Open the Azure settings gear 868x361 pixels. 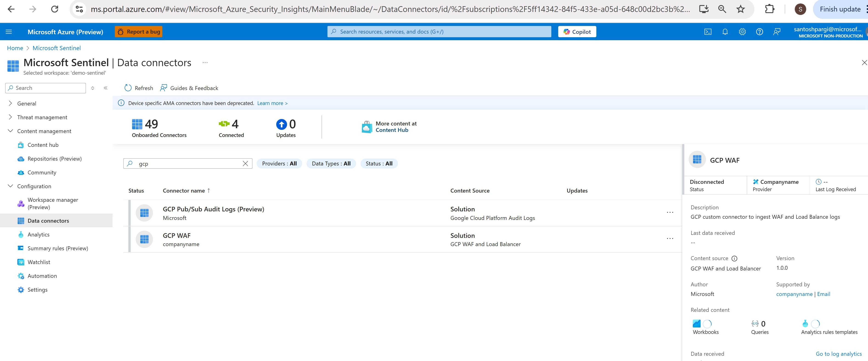coord(742,31)
